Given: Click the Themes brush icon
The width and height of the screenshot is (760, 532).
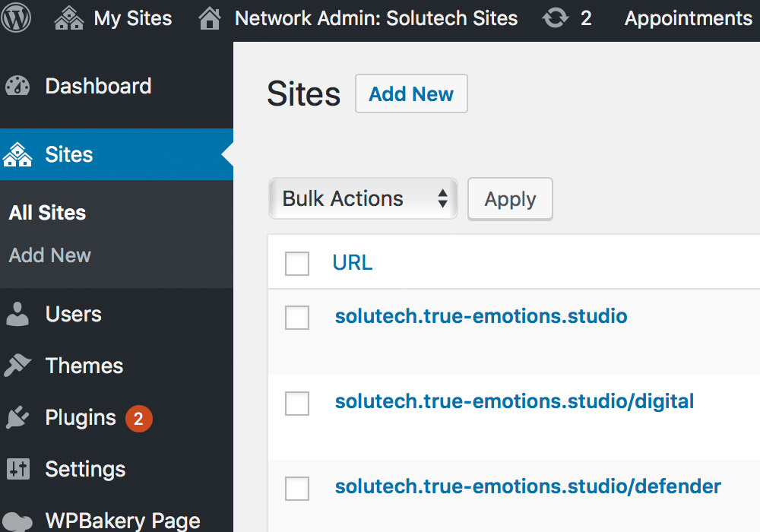Looking at the screenshot, I should point(17,366).
